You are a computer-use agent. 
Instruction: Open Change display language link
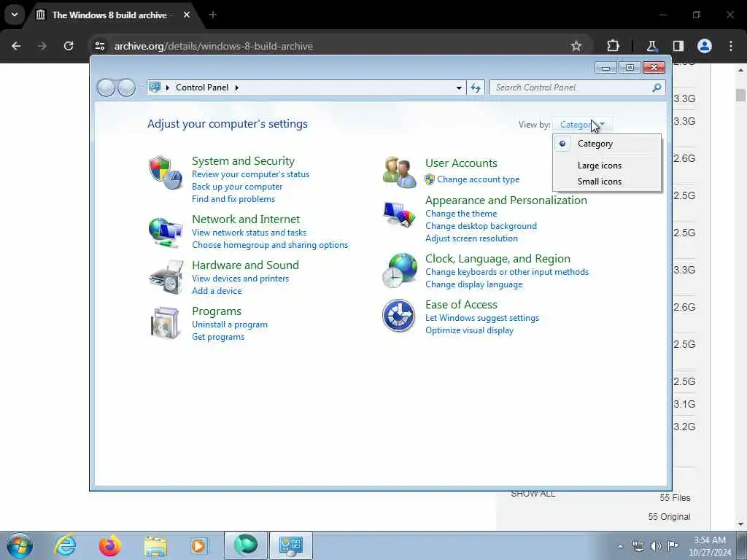[474, 284]
